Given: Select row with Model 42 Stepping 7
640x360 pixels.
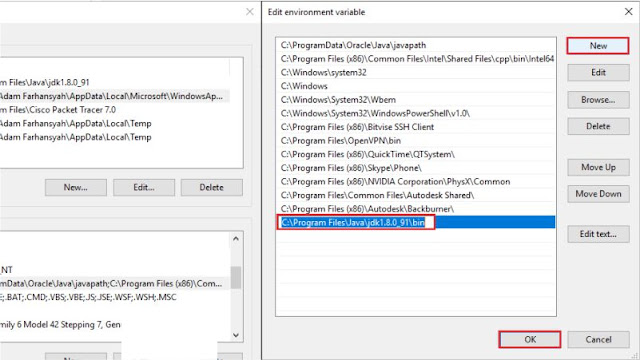Looking at the screenshot, I should pyautogui.click(x=114, y=324).
